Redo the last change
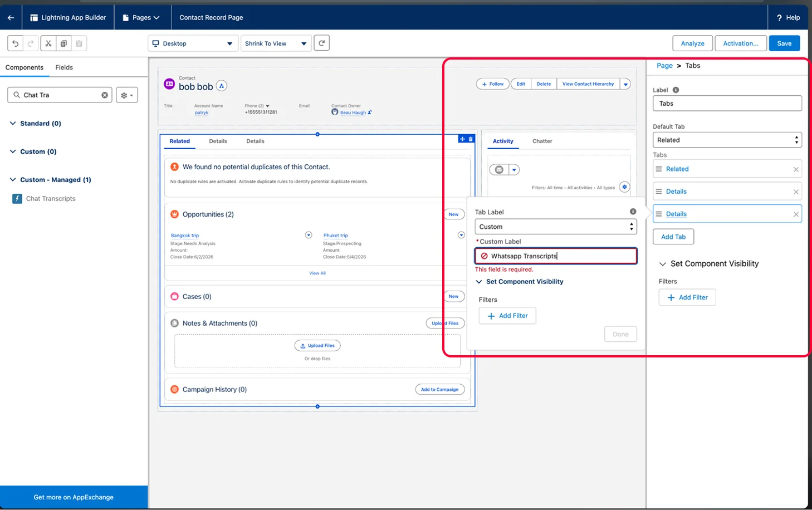Screen dimensions: 812x510 coord(31,43)
